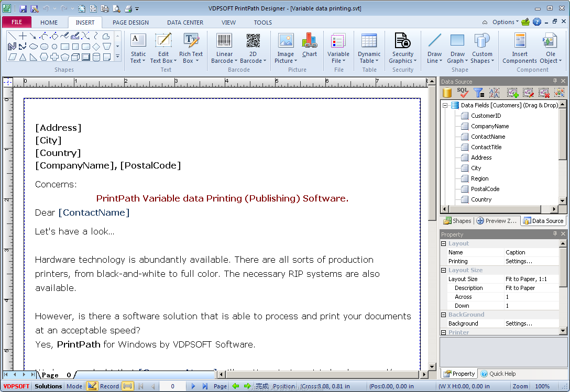Click the SQL check icon in Data Source
Viewport: 570px width, 392px height.
463,93
